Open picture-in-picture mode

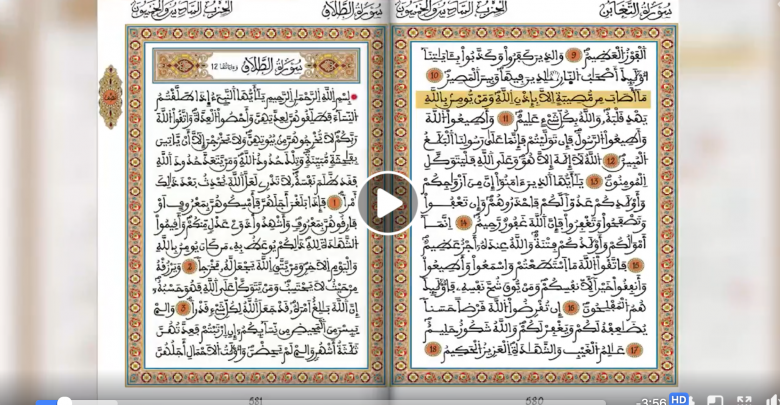point(715,401)
